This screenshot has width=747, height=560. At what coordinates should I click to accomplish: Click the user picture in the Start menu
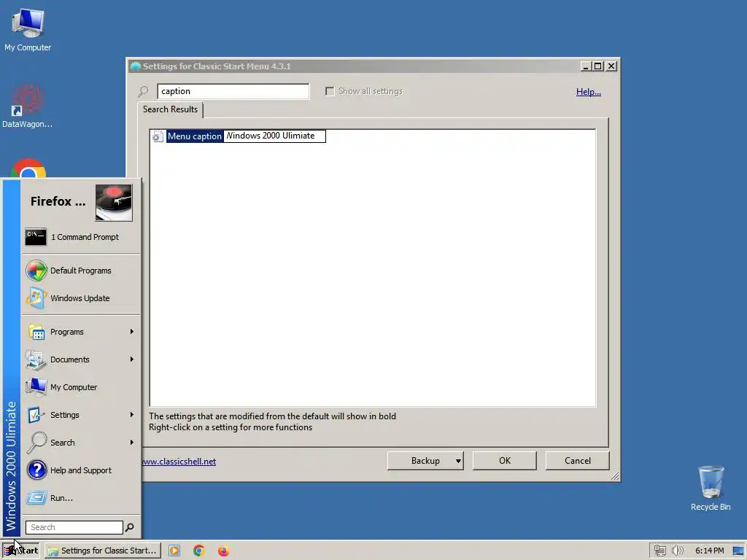click(x=113, y=203)
